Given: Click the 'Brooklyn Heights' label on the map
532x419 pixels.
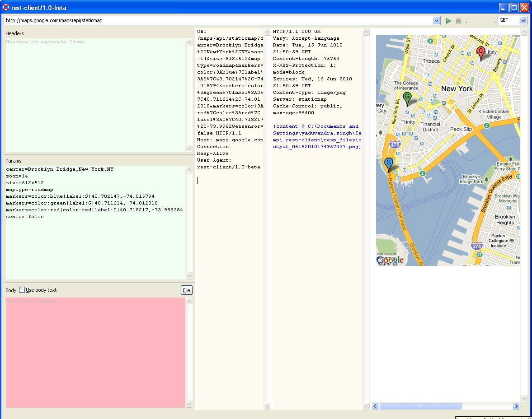Looking at the screenshot, I should (505, 220).
